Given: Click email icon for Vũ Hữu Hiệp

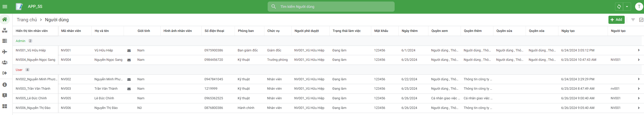Looking at the screenshot, I should tap(129, 51).
